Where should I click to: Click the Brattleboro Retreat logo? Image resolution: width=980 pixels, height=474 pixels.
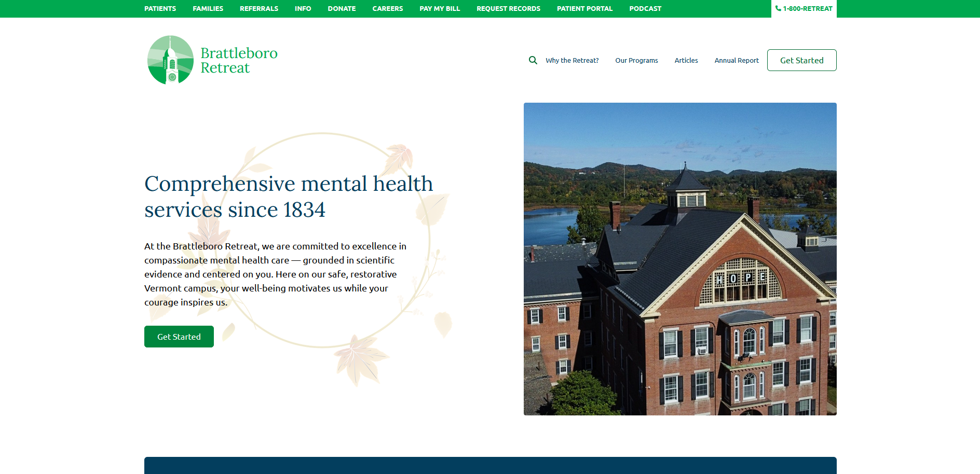pyautogui.click(x=212, y=60)
